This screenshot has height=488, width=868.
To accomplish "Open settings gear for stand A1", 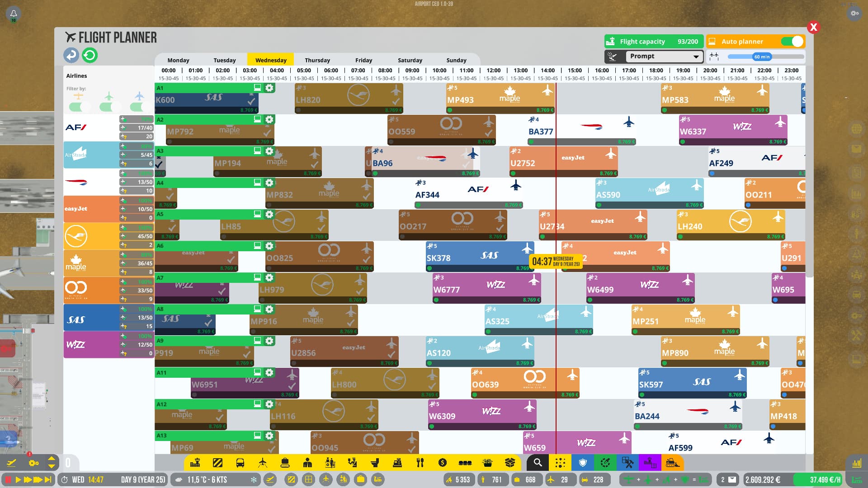I will 269,88.
